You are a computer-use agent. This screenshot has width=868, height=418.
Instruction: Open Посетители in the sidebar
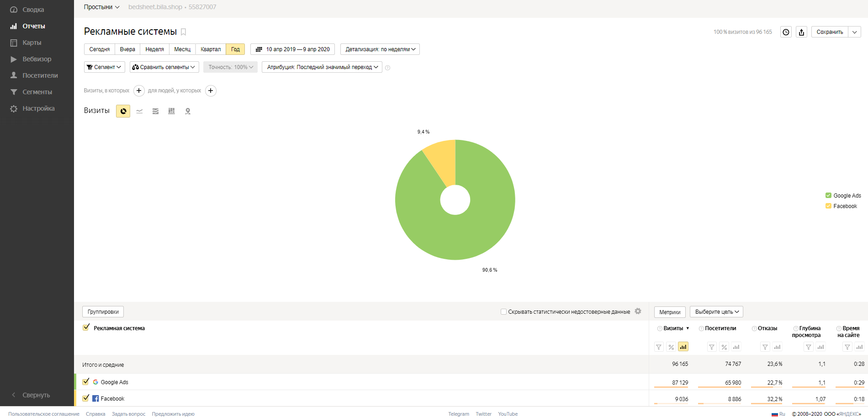coord(40,75)
